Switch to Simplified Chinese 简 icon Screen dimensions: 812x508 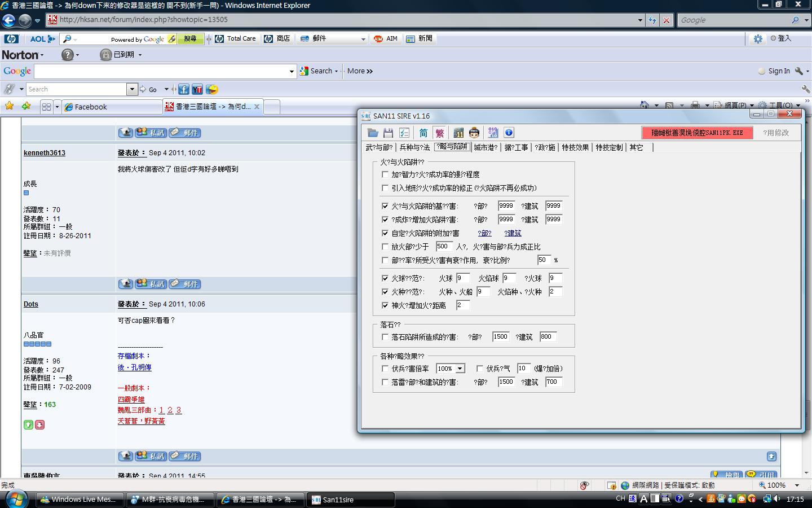423,133
